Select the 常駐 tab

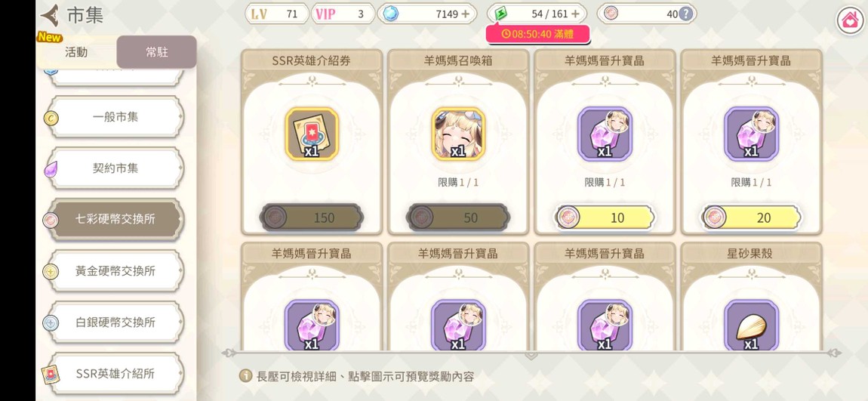tap(157, 53)
